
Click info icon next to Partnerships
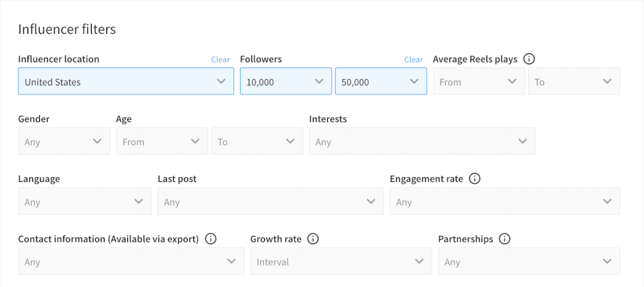[504, 239]
